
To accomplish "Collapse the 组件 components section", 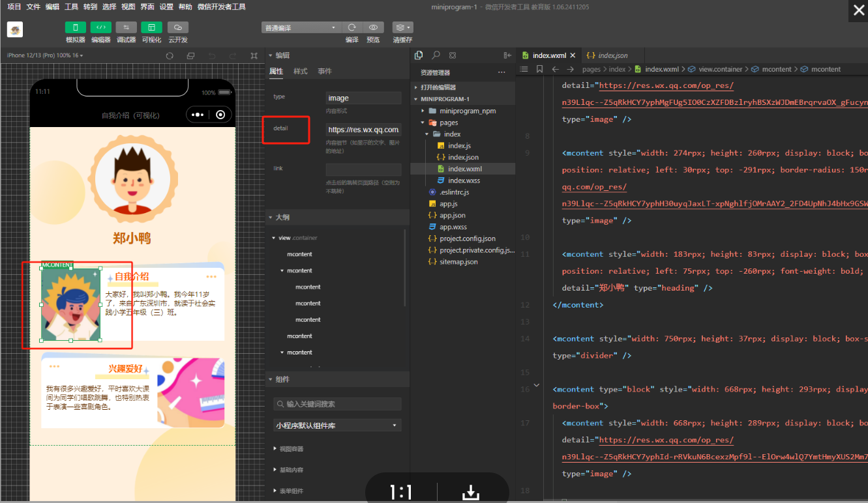I will tap(270, 379).
